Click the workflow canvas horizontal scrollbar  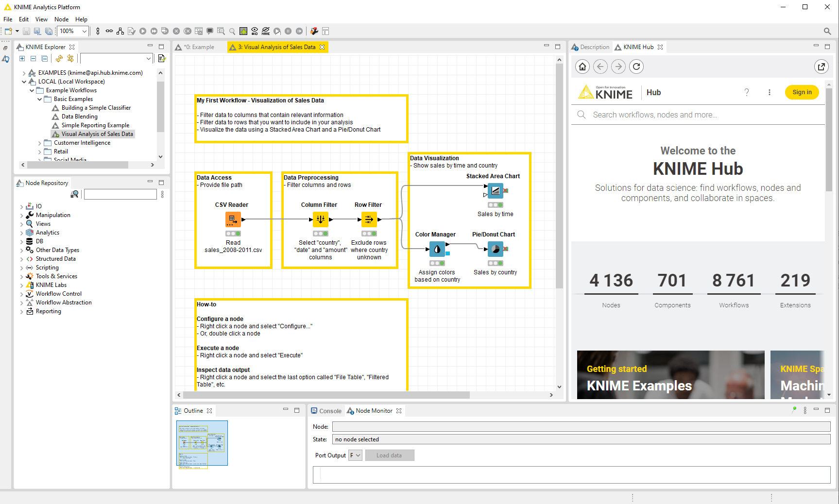(326, 395)
